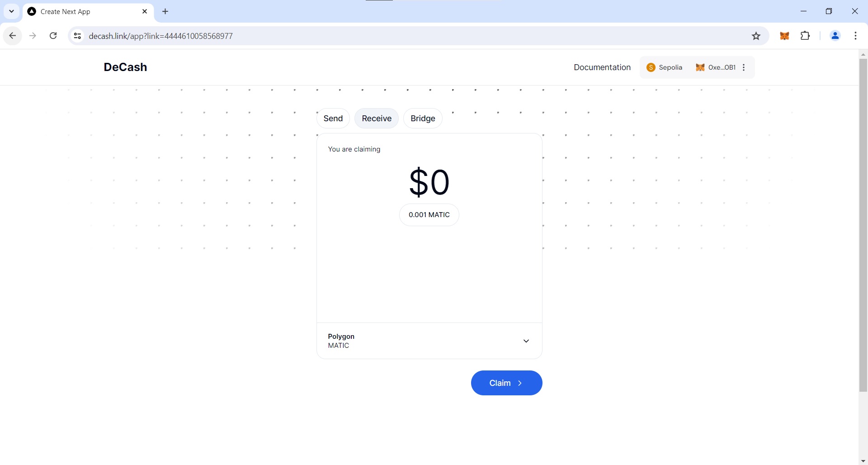This screenshot has width=868, height=465.
Task: Click the scrollbar down arrow
Action: coord(863,461)
